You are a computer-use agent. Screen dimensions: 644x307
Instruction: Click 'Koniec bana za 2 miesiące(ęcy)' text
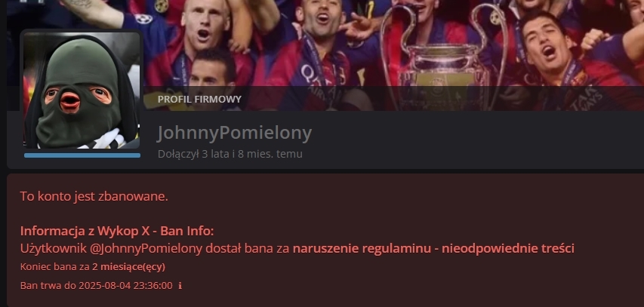[x=93, y=267]
